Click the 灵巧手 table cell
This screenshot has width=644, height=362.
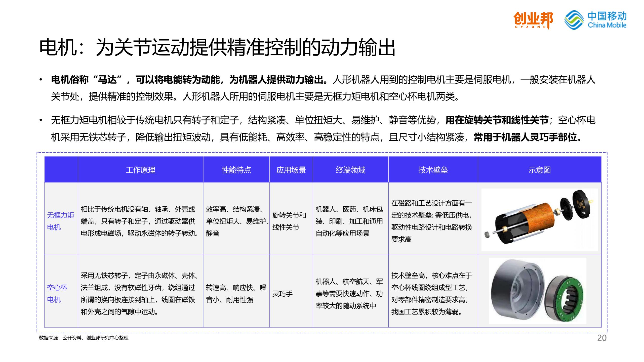click(x=283, y=293)
